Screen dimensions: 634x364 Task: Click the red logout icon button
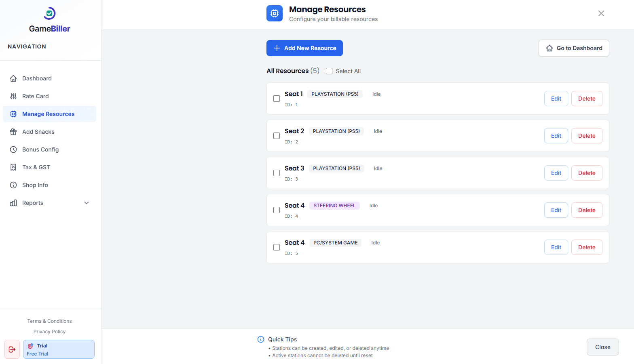[12, 349]
